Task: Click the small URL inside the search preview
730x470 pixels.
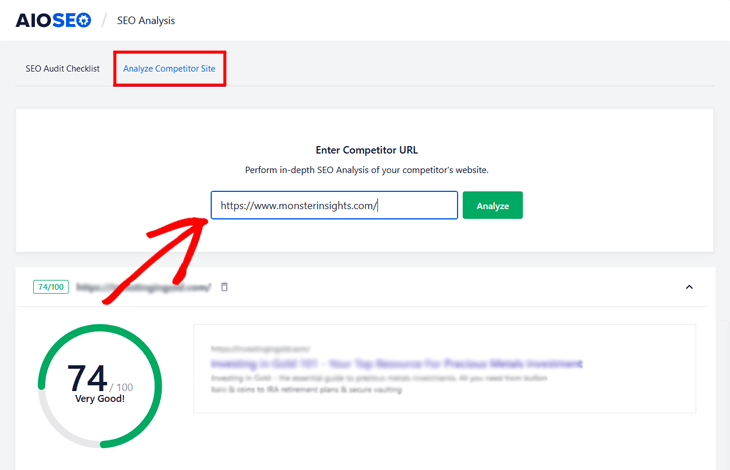Action: pos(260,349)
